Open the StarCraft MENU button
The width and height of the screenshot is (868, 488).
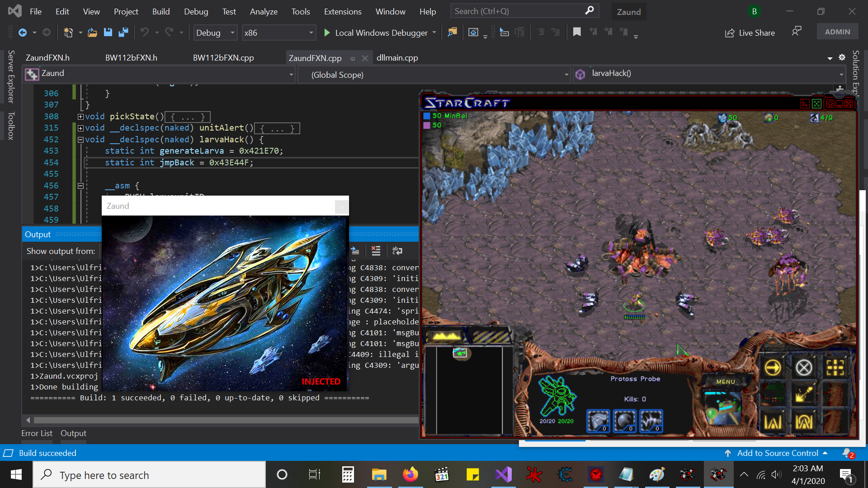point(725,382)
